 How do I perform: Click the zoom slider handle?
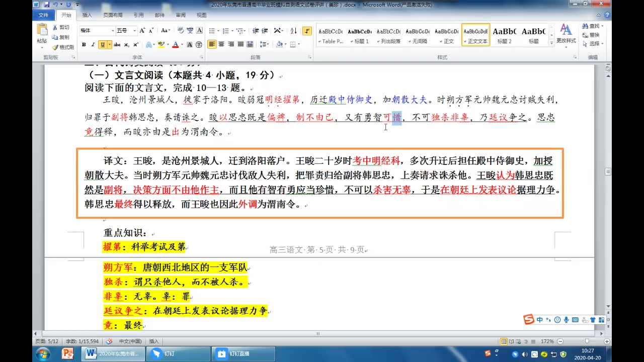(586, 341)
